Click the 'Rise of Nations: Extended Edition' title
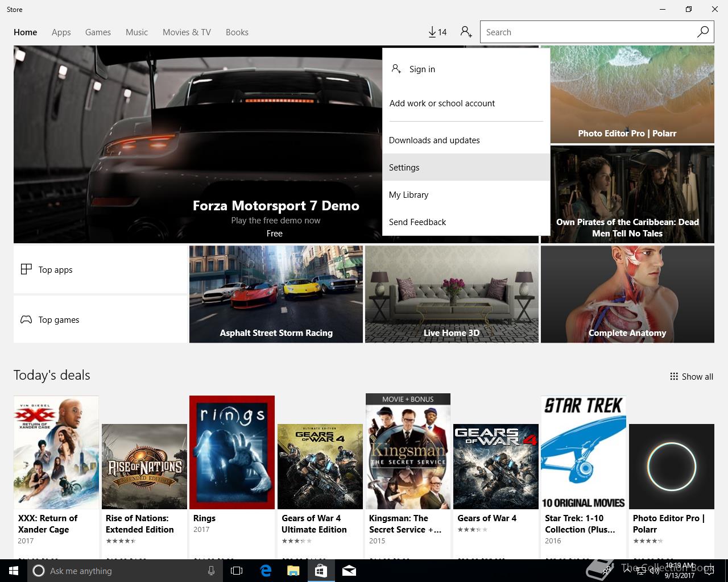This screenshot has height=582, width=728. click(140, 523)
